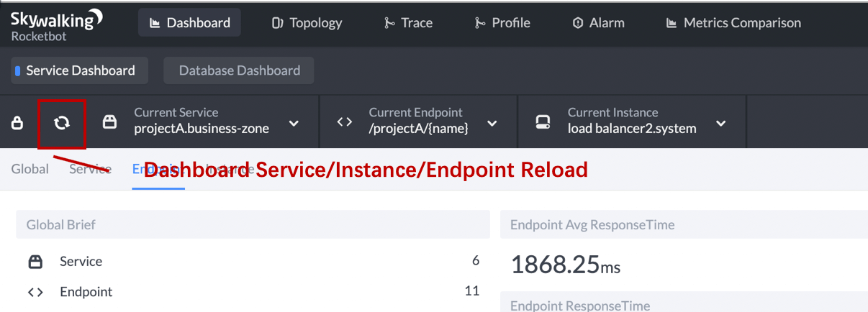Click the Current Endpoint code brackets icon
This screenshot has height=312, width=868.
pos(345,122)
